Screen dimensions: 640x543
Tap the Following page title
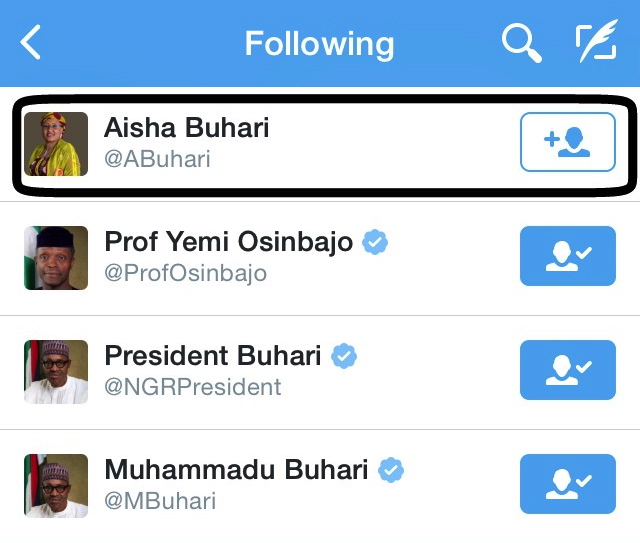click(319, 44)
